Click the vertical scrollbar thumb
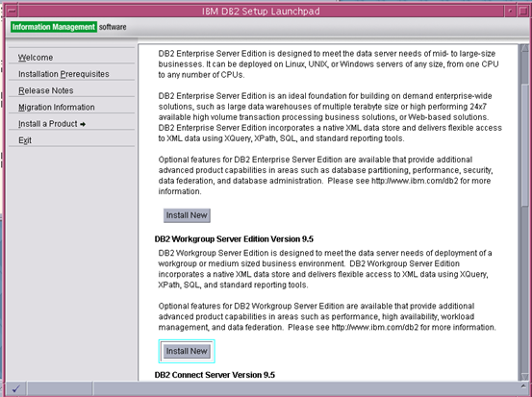Viewport: 532px width, 397px height. (x=525, y=144)
